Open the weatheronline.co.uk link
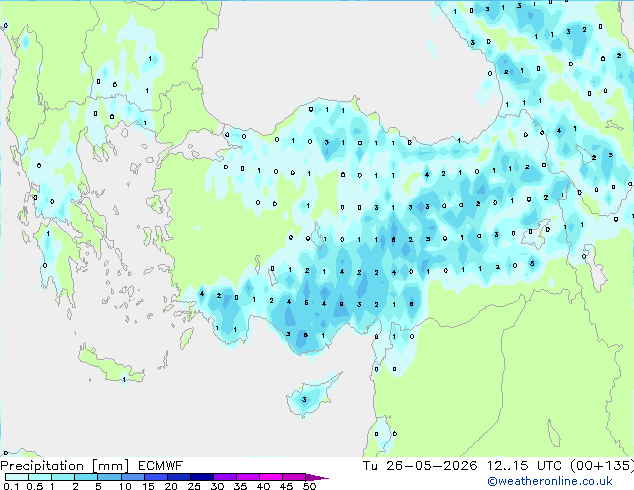Screen dimensions: 634x490 point(550,481)
